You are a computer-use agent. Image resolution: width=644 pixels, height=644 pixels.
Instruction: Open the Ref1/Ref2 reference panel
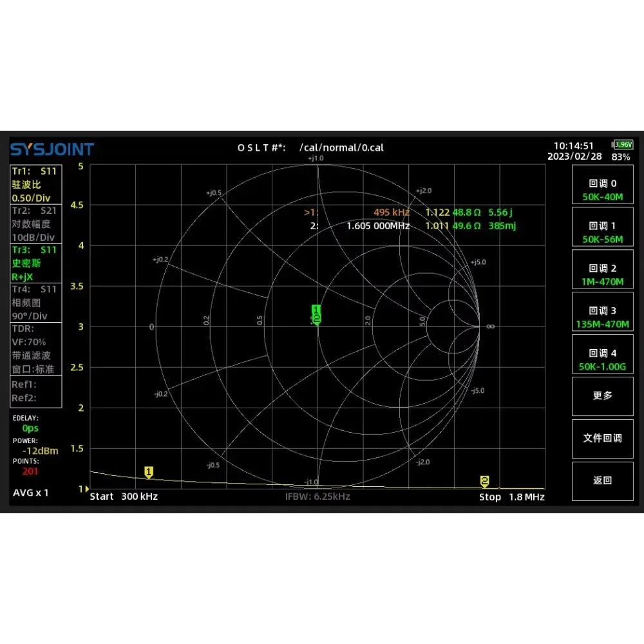click(x=35, y=392)
